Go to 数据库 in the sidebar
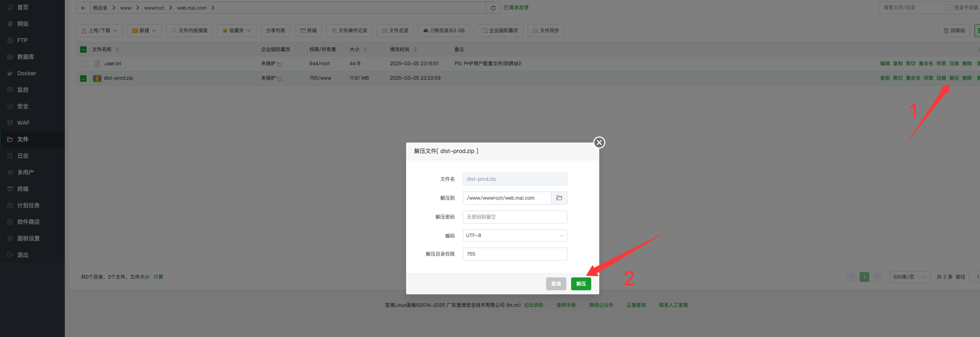Screen dimensions: 980x337 tap(25, 57)
